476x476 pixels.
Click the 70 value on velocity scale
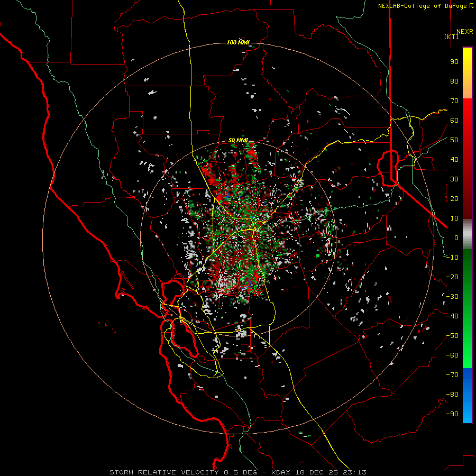coord(454,101)
